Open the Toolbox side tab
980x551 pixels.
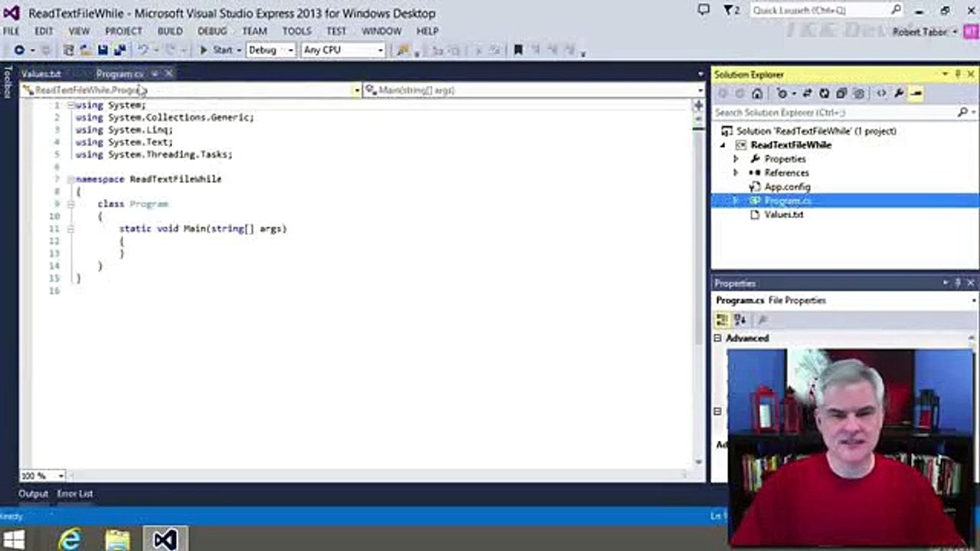(8, 81)
